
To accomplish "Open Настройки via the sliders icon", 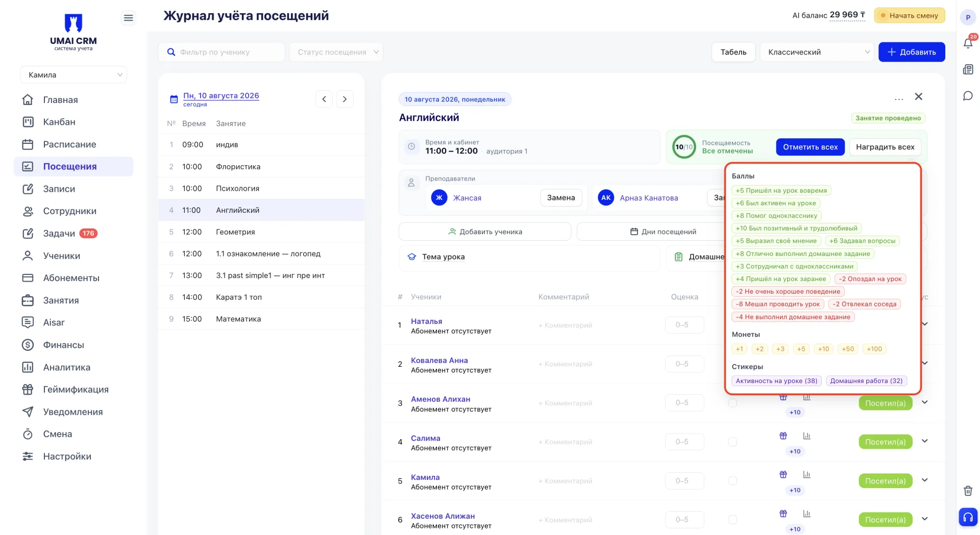I will coord(28,456).
